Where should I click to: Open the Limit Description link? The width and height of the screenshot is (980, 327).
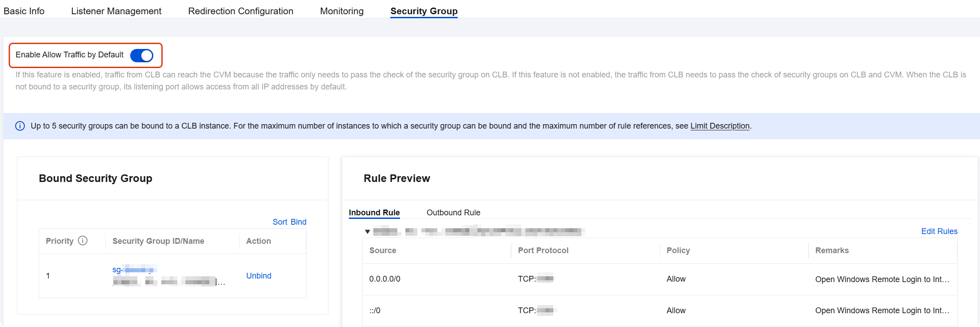[x=720, y=126]
